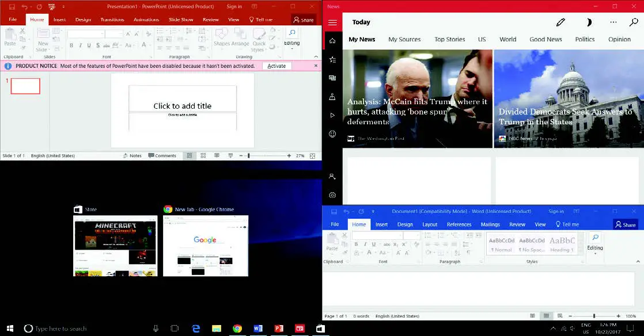Open McCain analysis article in News
The width and height of the screenshot is (644, 336).
417,99
